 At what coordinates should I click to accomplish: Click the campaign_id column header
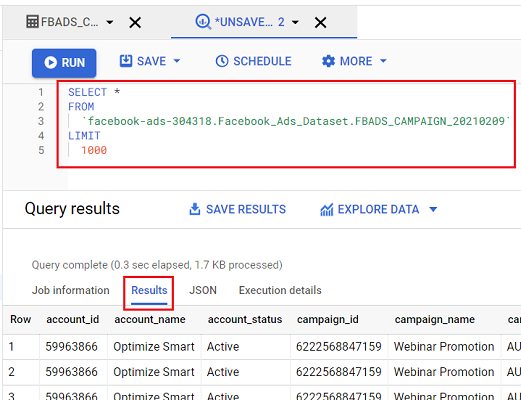(x=328, y=319)
